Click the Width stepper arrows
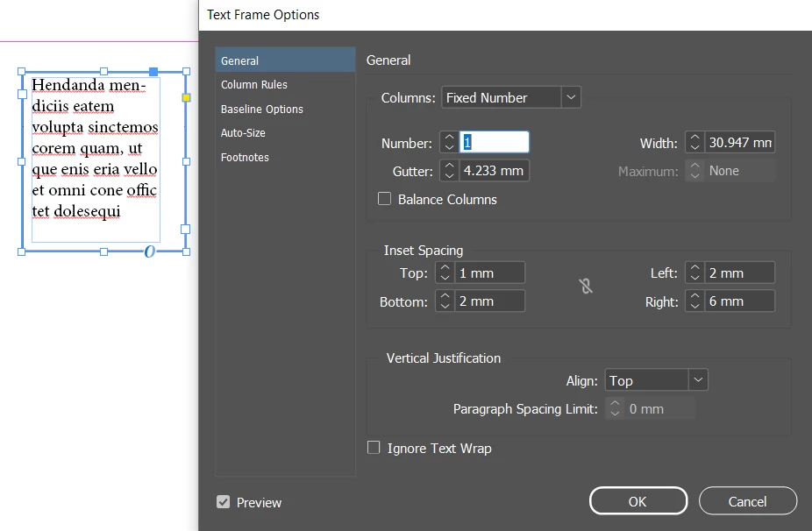Image resolution: width=812 pixels, height=531 pixels. point(694,142)
